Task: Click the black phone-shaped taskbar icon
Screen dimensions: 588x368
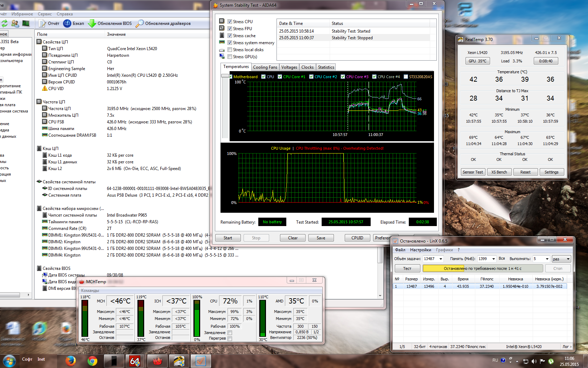Action: click(114, 361)
